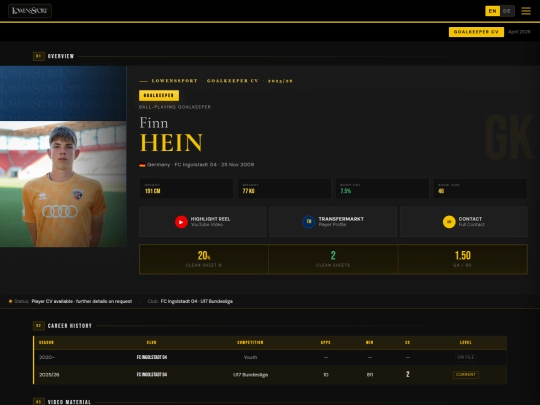Click the status text about player CV

coord(82,301)
